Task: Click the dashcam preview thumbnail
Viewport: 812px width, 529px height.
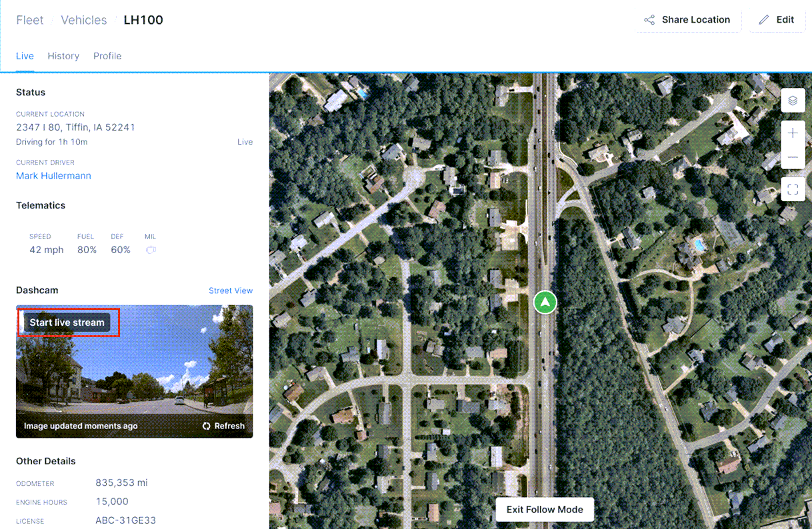Action: 135,371
